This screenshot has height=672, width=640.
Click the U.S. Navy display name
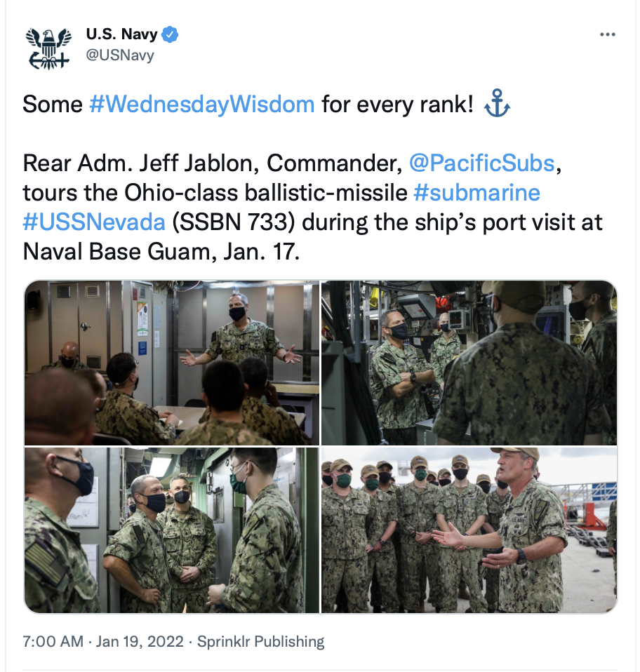pyautogui.click(x=121, y=34)
